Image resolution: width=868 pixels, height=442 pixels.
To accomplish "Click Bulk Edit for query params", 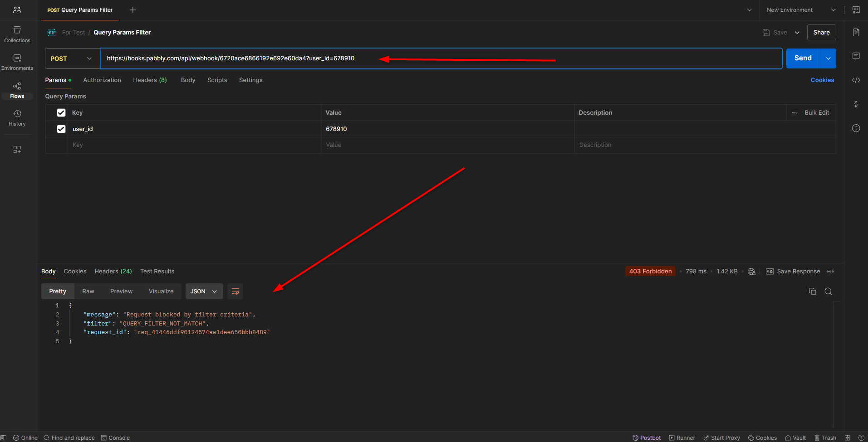I will [x=817, y=113].
